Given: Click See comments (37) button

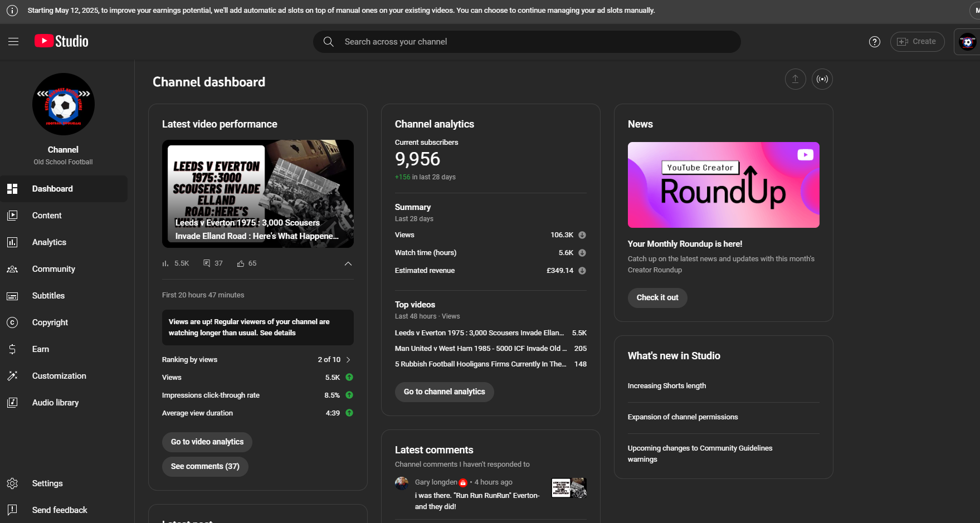Looking at the screenshot, I should tap(205, 466).
